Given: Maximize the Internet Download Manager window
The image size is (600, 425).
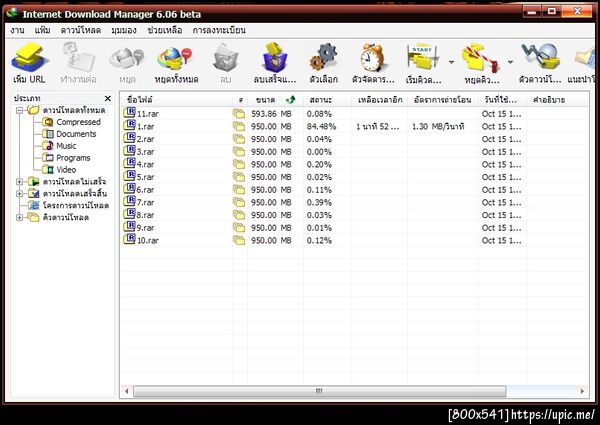Looking at the screenshot, I should pos(551,11).
